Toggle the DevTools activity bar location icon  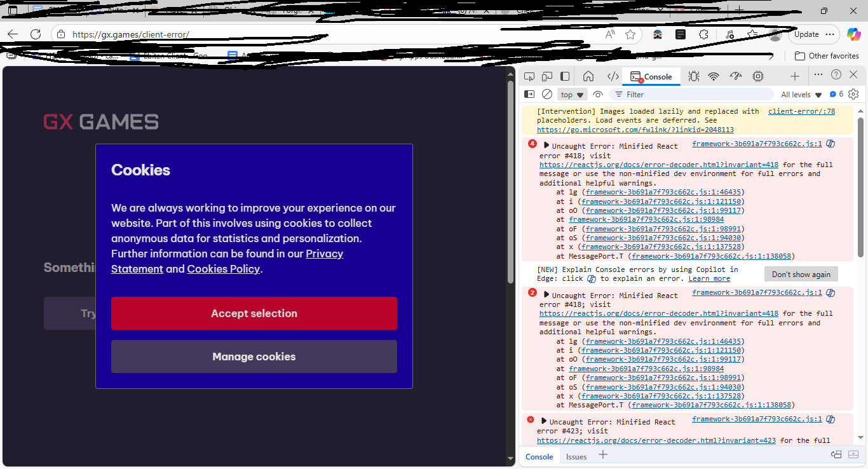(565, 77)
